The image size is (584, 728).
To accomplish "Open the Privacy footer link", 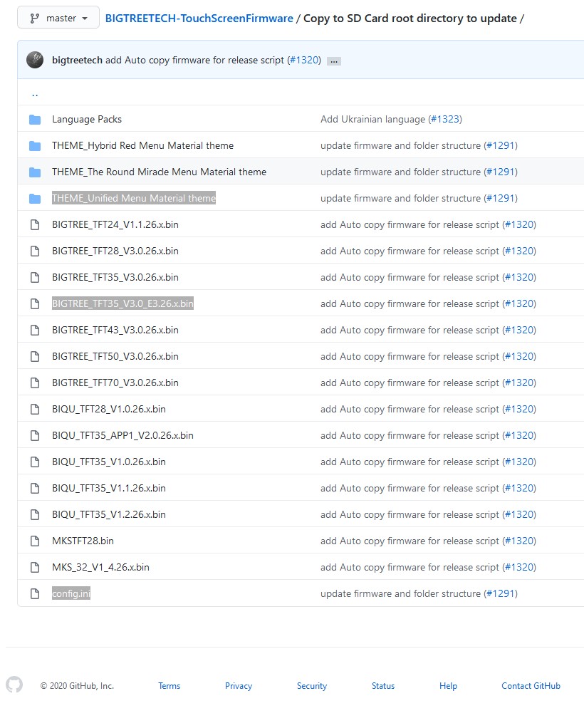I will [x=239, y=686].
